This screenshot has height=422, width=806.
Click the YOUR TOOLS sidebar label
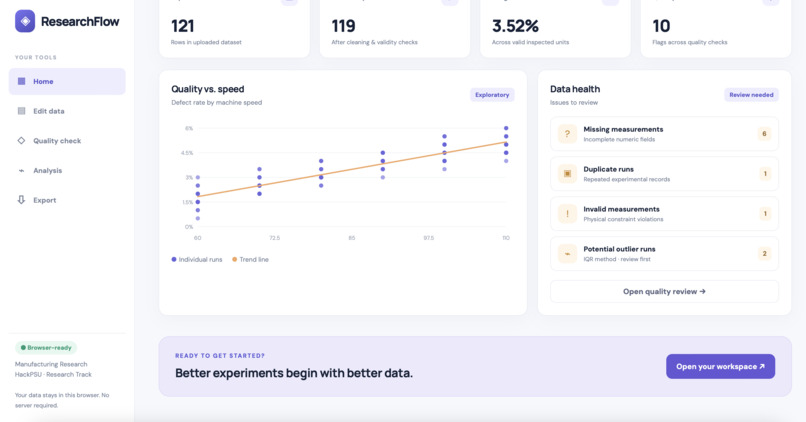pos(35,57)
